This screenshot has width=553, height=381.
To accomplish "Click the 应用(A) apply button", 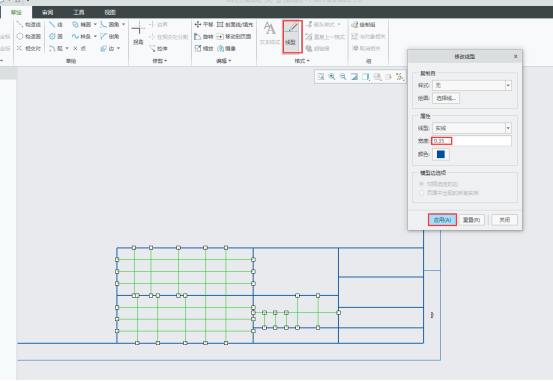I will tap(442, 220).
